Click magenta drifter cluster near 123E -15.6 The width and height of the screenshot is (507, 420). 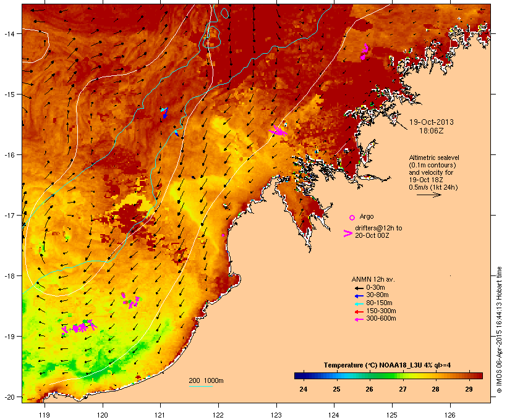278,131
